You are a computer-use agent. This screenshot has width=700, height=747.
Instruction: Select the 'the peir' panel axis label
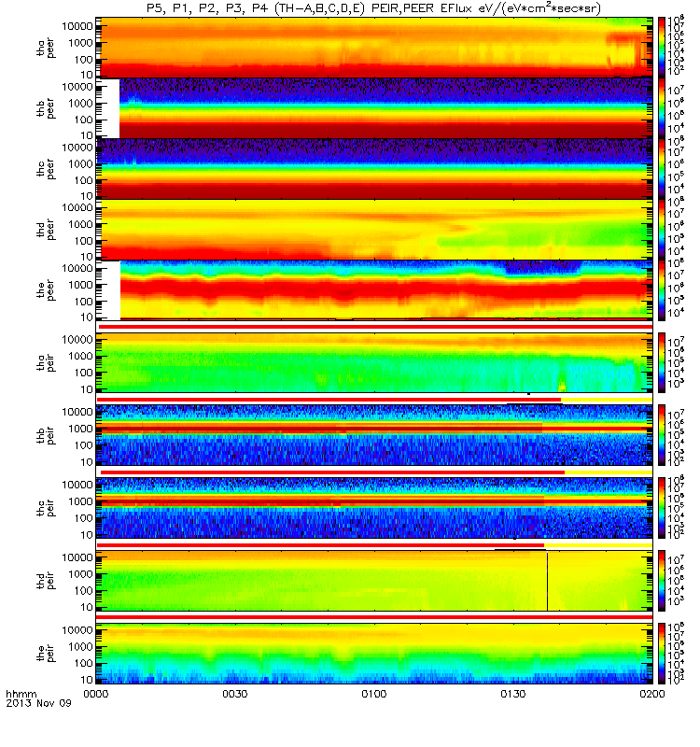coord(46,653)
